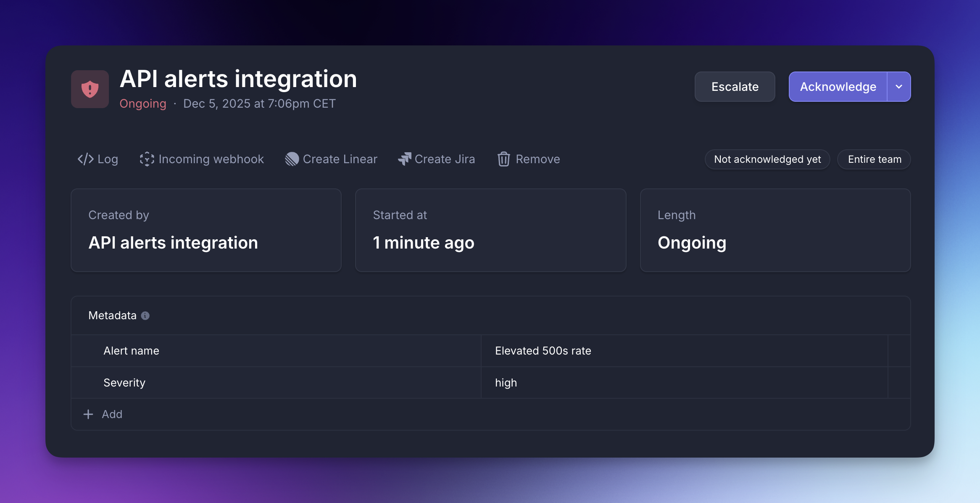Click the Ongoing status label

coord(143,103)
